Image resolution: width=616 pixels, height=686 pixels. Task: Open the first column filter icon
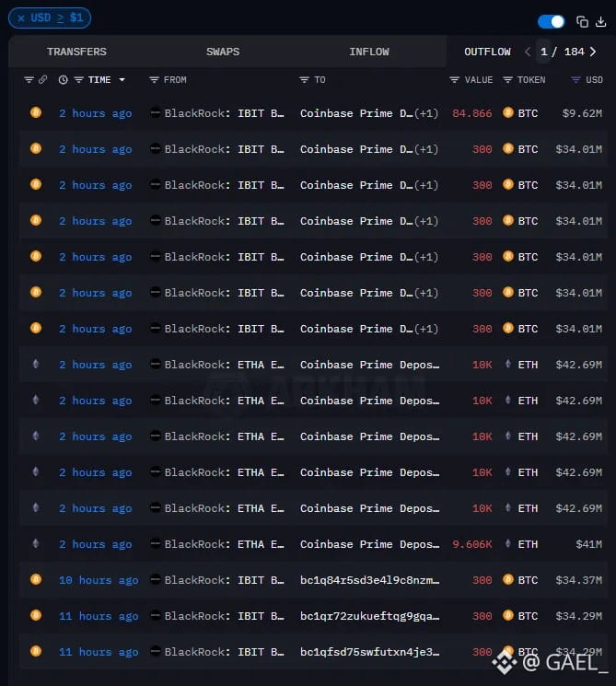pyautogui.click(x=29, y=79)
